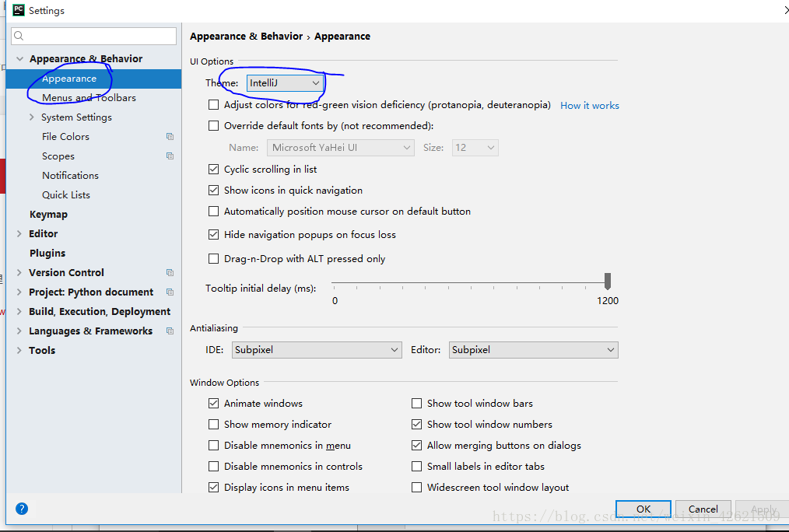Expand Languages & Frameworks section

pyautogui.click(x=19, y=331)
